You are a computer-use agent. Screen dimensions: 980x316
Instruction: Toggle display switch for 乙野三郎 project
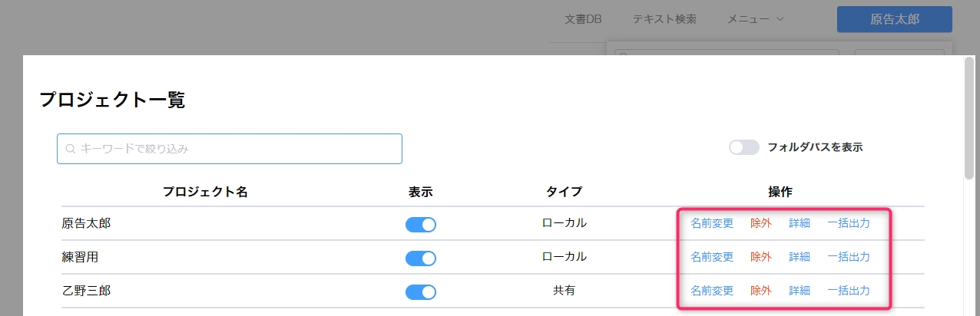[421, 291]
